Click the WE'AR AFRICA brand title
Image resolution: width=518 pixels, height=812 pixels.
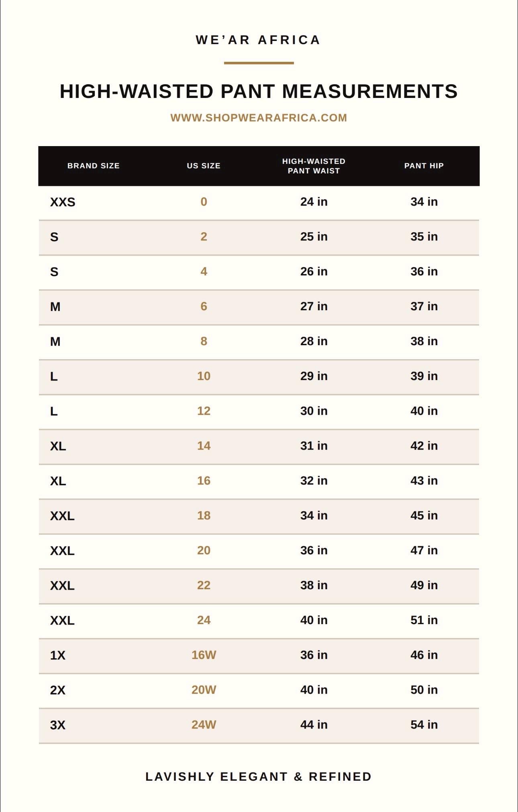click(258, 40)
